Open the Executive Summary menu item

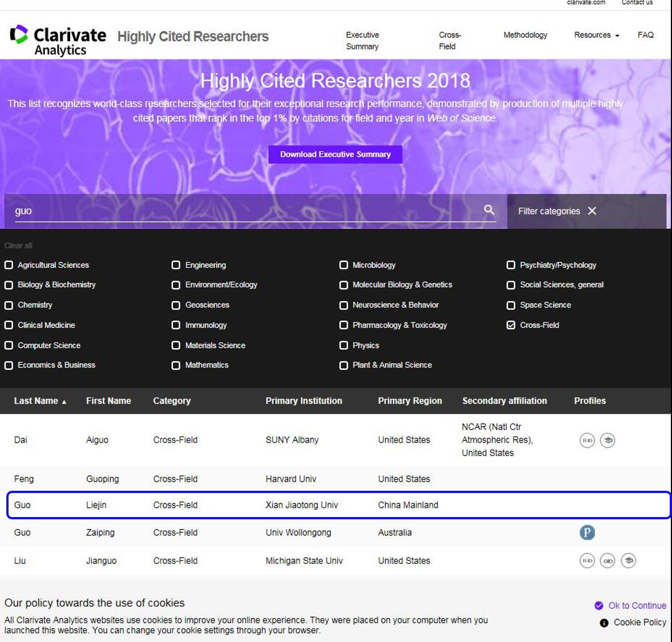tap(363, 41)
